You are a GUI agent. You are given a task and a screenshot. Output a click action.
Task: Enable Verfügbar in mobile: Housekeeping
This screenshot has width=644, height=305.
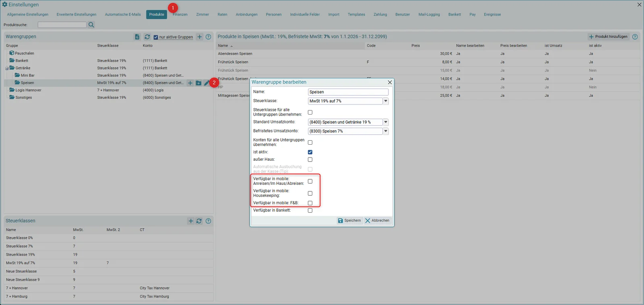point(310,193)
